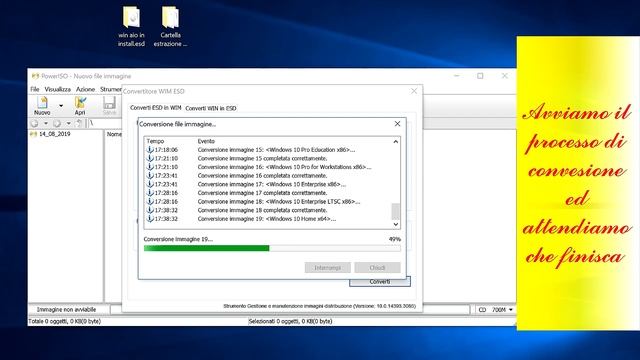The width and height of the screenshot is (640, 360).
Task: Click the Salva toolbar icon
Action: point(109,106)
